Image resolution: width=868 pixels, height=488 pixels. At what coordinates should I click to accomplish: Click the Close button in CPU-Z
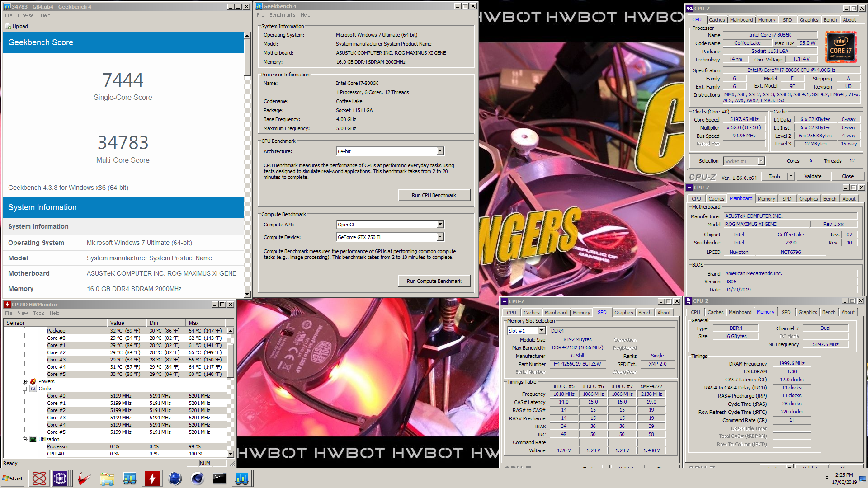point(848,176)
